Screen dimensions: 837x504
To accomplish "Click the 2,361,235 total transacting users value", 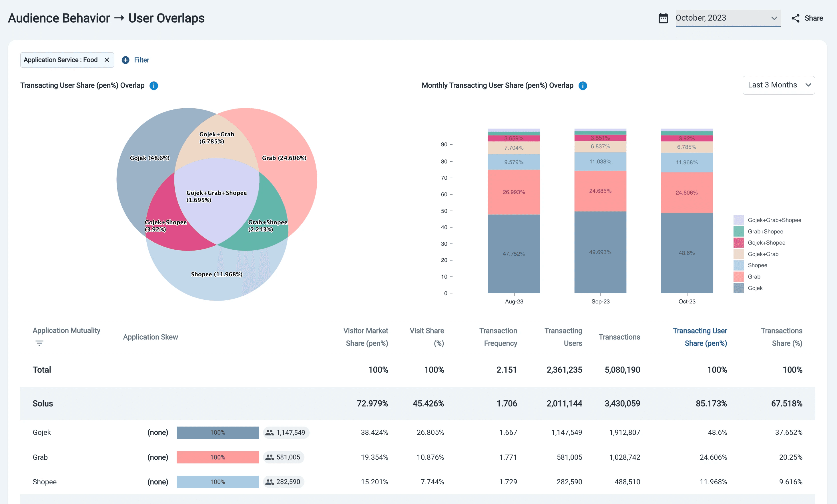I will (564, 369).
